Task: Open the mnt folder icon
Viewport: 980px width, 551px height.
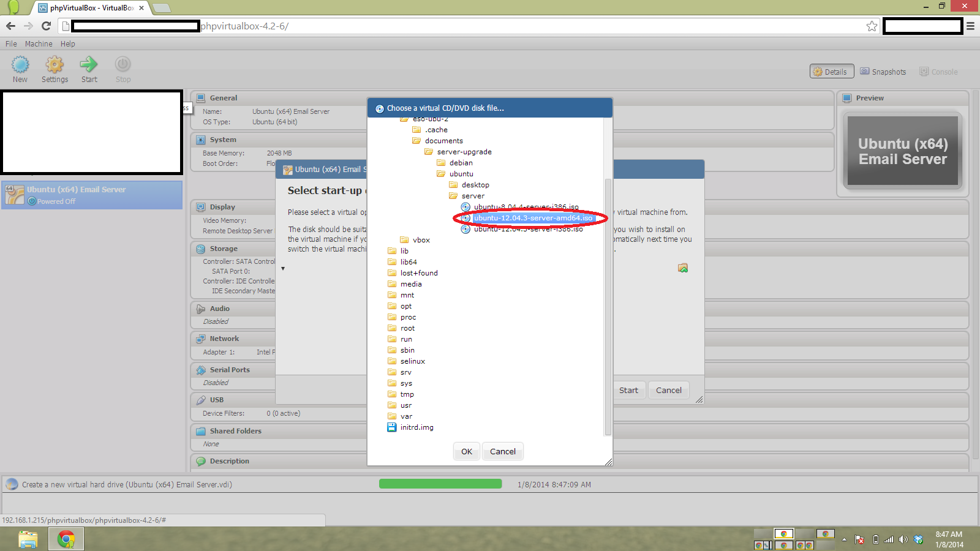Action: click(392, 295)
